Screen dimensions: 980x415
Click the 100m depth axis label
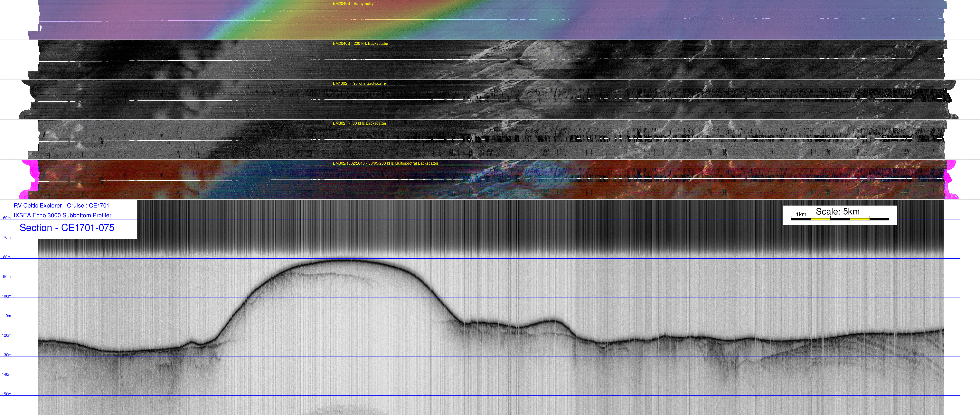point(7,296)
